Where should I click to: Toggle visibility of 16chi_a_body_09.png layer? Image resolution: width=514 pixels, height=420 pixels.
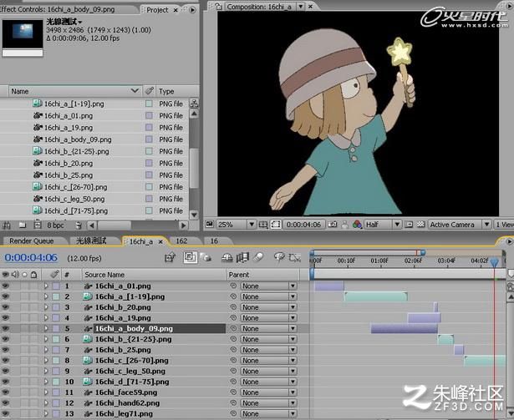[x=5, y=329]
